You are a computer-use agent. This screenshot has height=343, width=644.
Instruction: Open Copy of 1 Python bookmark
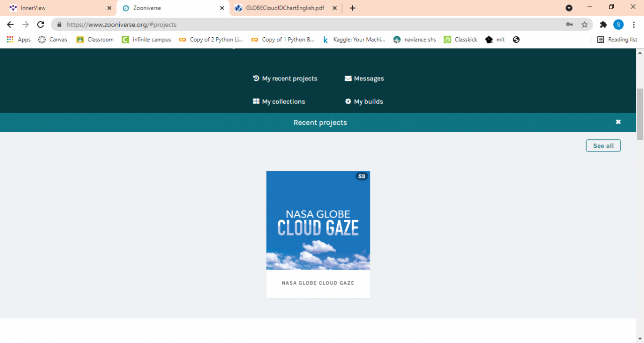pyautogui.click(x=283, y=39)
